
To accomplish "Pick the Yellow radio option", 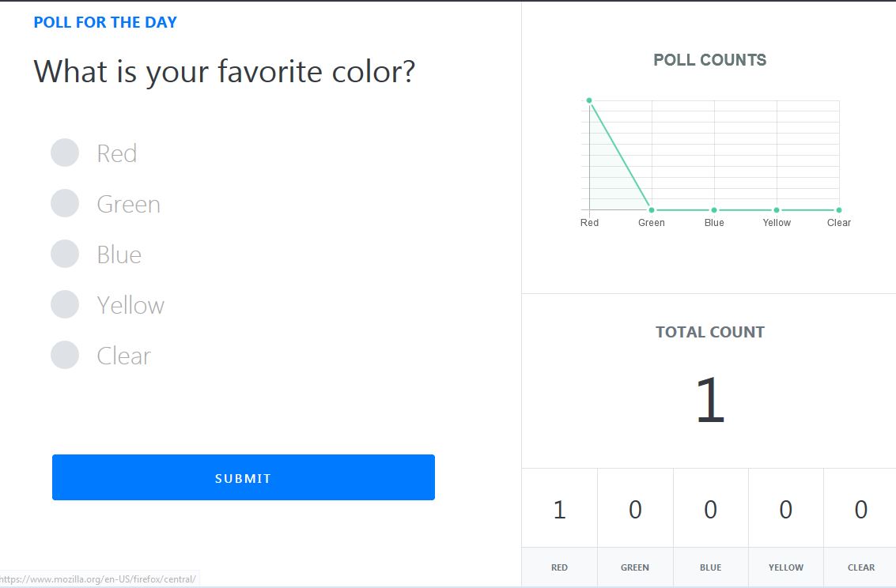I will click(x=65, y=304).
